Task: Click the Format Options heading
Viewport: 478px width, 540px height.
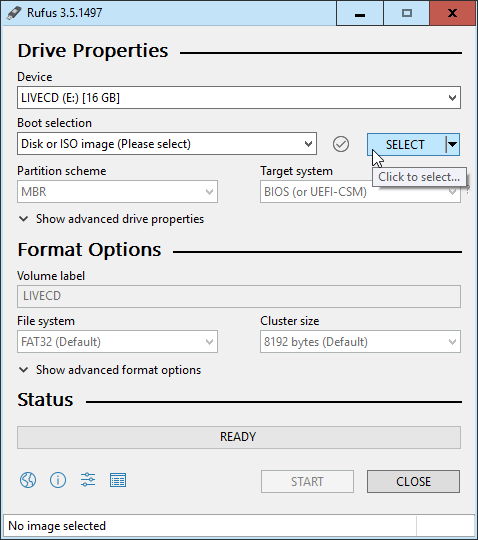Action: [89, 249]
